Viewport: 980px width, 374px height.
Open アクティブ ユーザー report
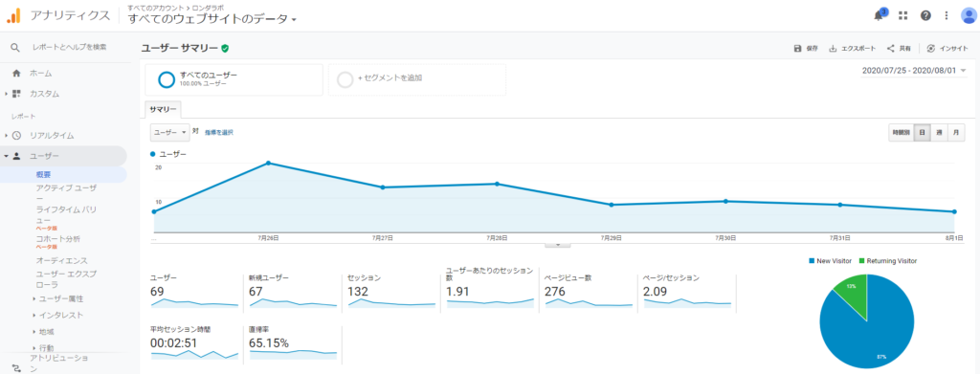[x=66, y=193]
